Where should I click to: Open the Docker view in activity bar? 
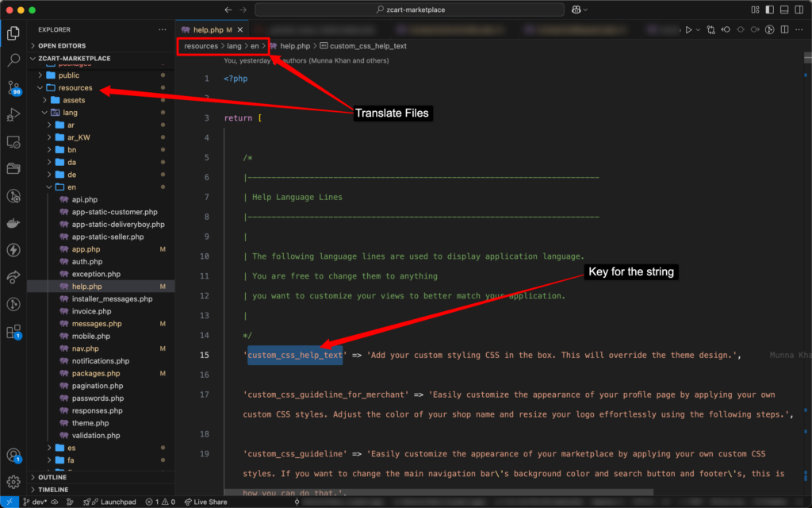click(13, 223)
